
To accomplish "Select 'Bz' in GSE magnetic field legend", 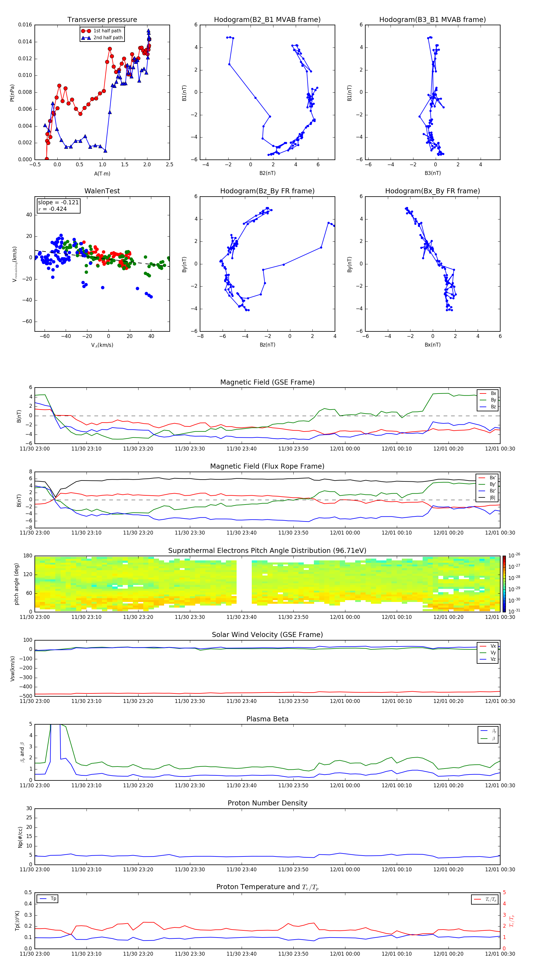I will [x=488, y=407].
